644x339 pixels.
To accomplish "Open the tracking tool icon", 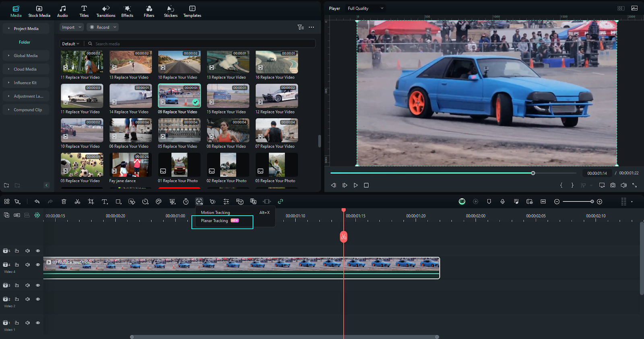I will click(x=199, y=201).
